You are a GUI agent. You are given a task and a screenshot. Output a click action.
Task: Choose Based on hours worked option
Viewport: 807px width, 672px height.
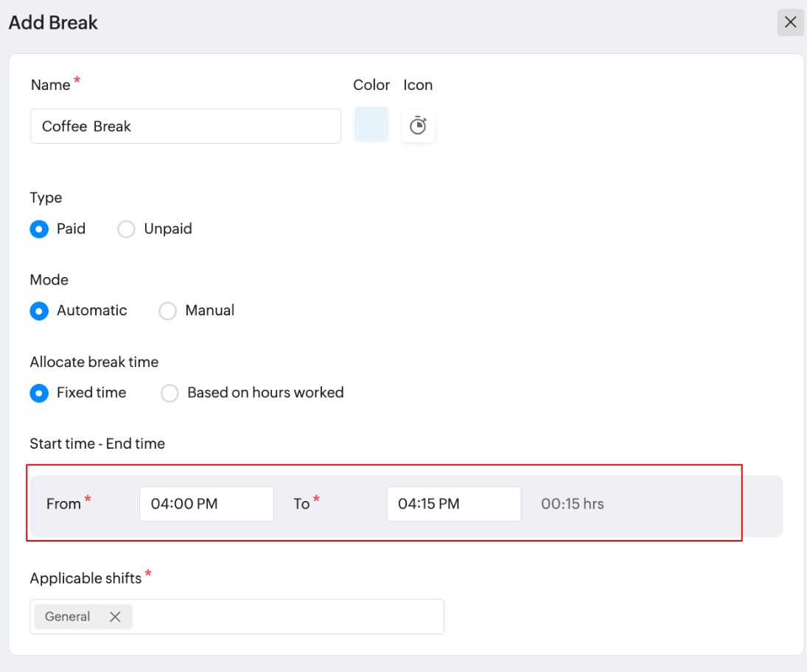coord(170,393)
